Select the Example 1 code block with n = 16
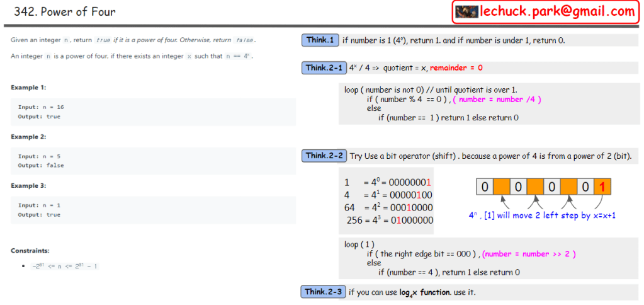The height and width of the screenshot is (305, 644). click(x=153, y=112)
